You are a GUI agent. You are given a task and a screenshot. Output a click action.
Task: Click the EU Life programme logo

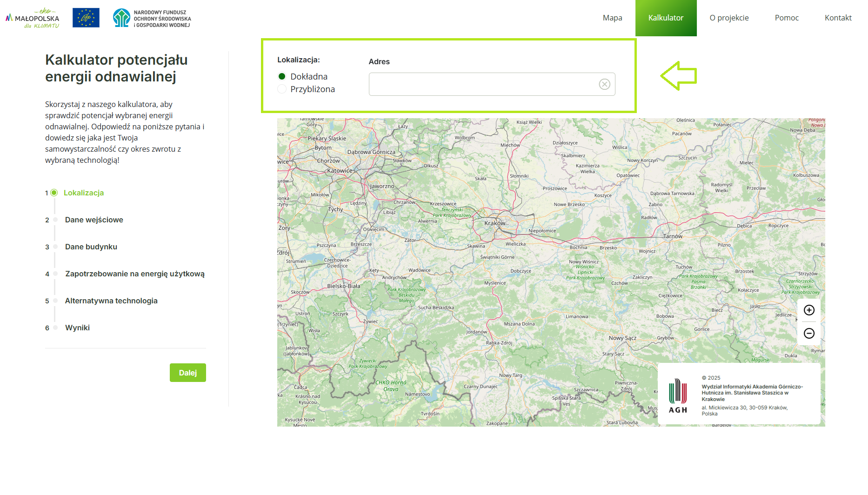click(x=86, y=18)
